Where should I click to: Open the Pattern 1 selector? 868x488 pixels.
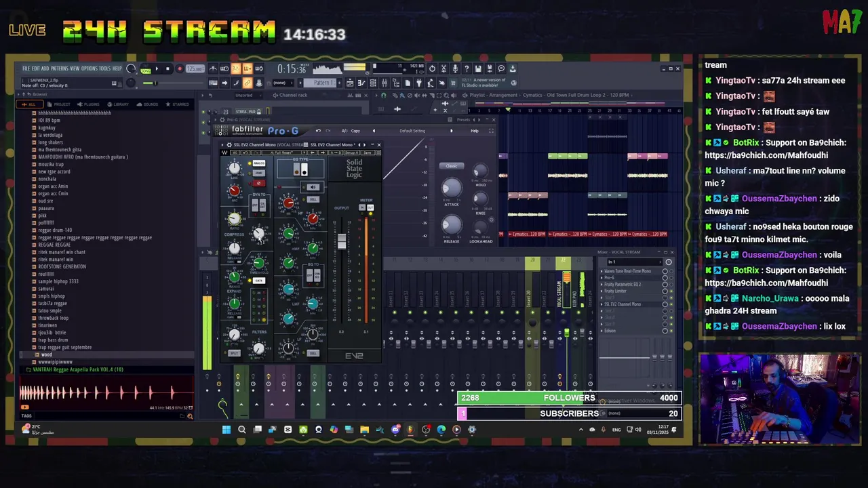pos(319,83)
